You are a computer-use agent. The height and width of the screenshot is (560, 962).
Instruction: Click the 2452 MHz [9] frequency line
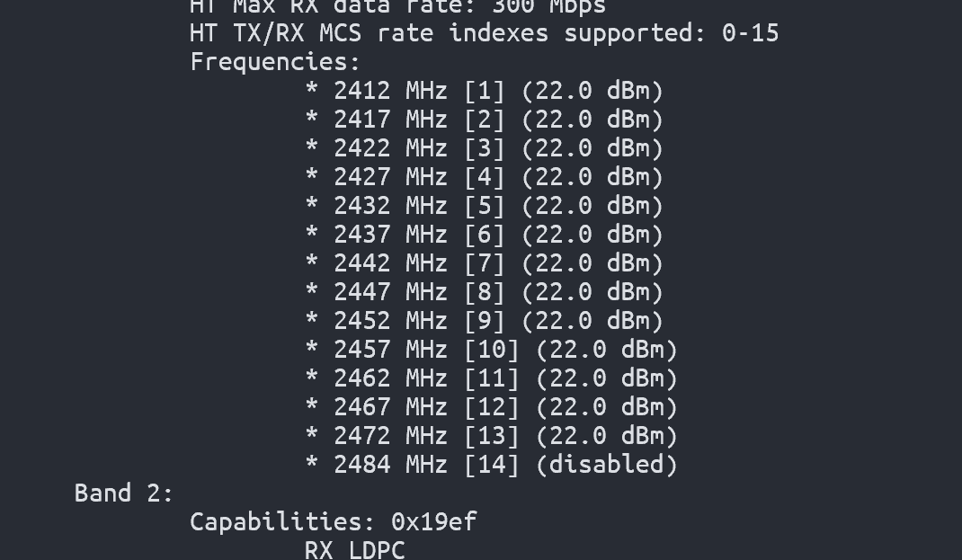[484, 322]
